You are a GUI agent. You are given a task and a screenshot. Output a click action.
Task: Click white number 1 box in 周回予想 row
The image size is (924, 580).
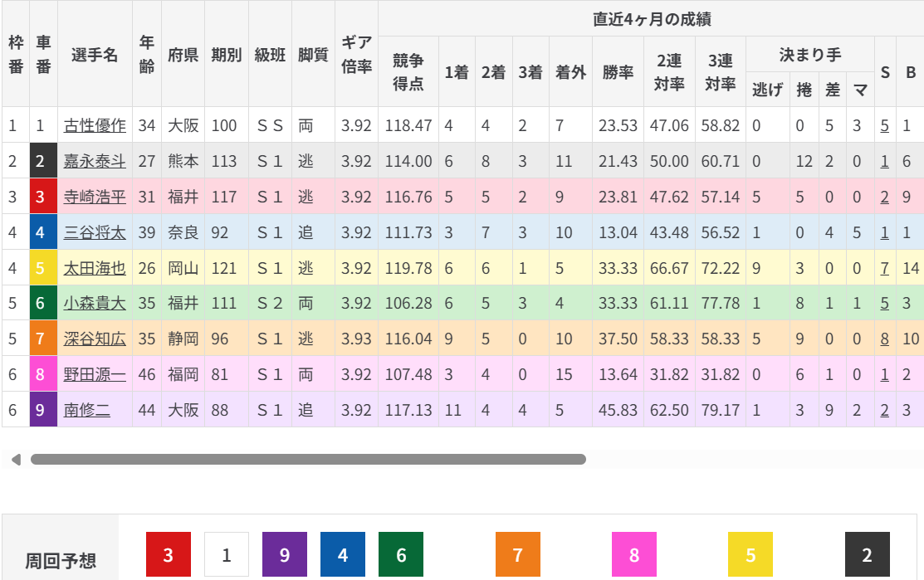pyautogui.click(x=227, y=554)
